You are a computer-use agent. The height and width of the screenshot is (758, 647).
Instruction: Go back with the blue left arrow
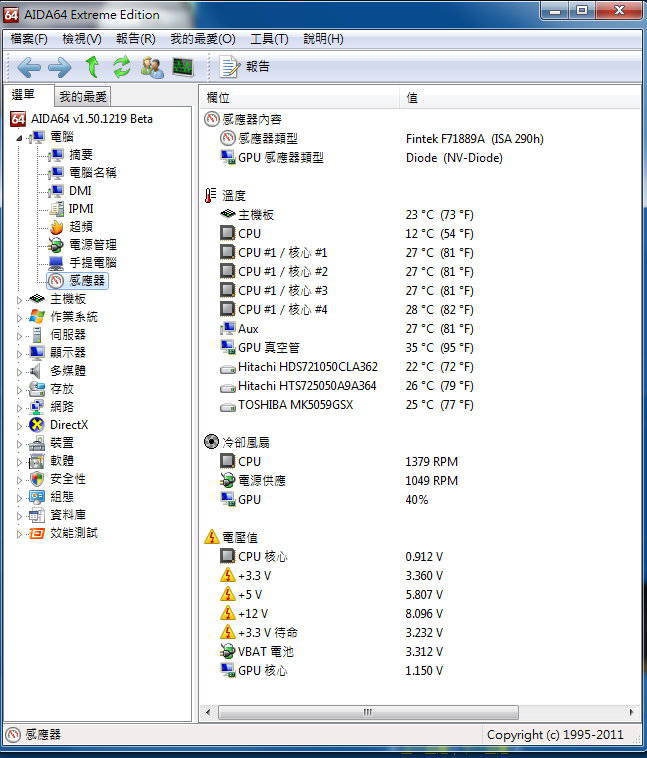29,67
